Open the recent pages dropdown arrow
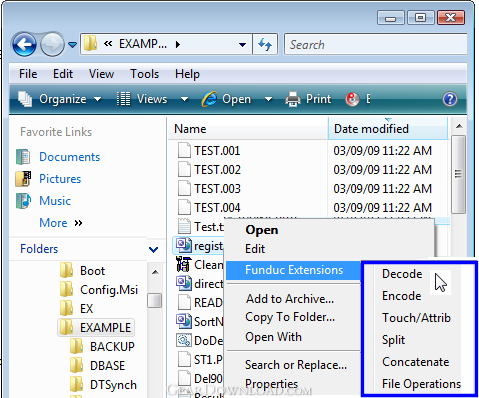The image size is (479, 398). tap(72, 44)
